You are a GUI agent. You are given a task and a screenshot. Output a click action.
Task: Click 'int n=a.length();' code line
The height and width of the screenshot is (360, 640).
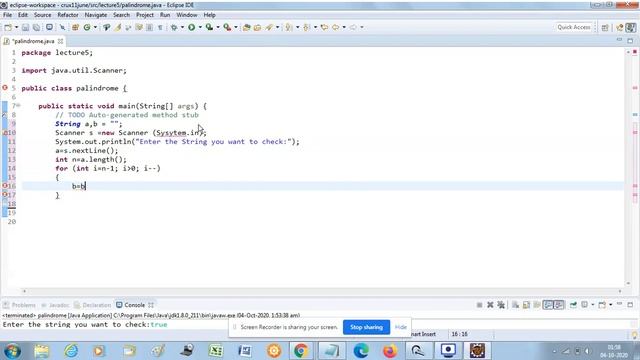click(91, 160)
